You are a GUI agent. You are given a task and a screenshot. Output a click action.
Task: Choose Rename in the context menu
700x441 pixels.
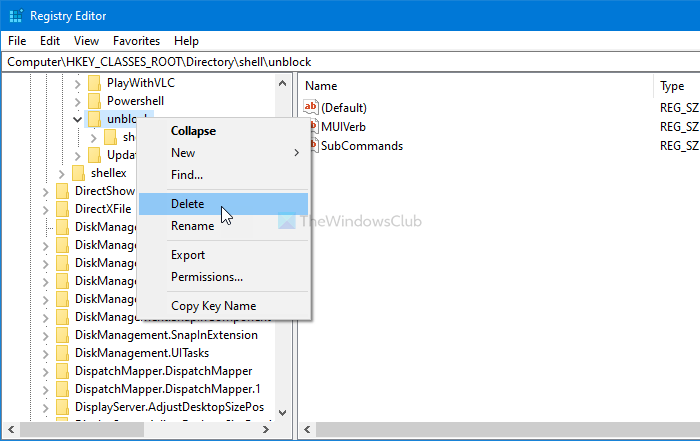[x=223, y=226]
